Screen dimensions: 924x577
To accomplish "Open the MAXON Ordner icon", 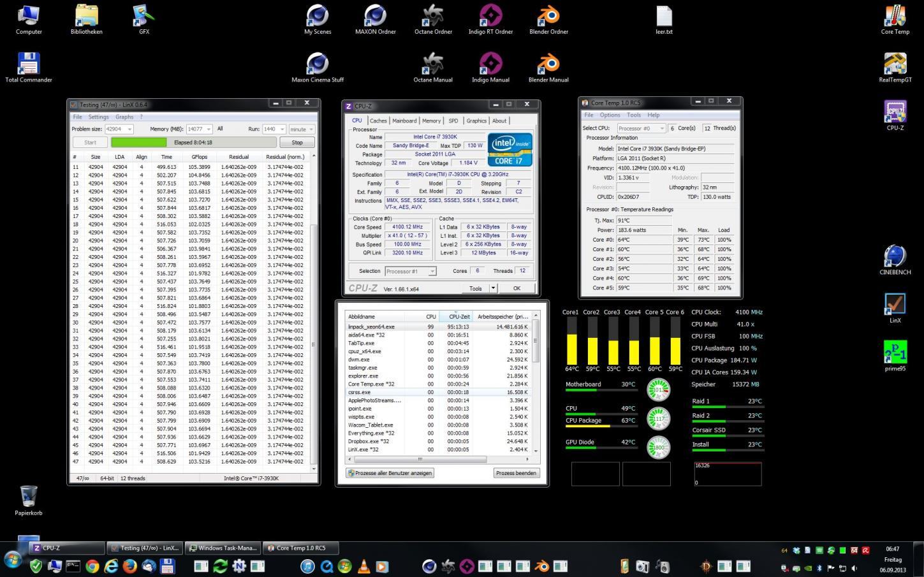I will [376, 20].
